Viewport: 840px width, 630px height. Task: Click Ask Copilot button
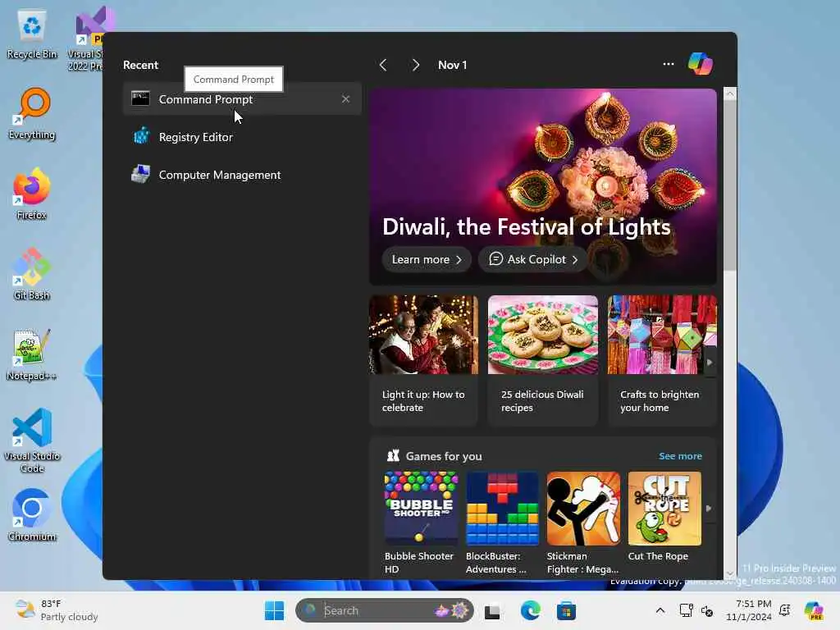click(533, 259)
